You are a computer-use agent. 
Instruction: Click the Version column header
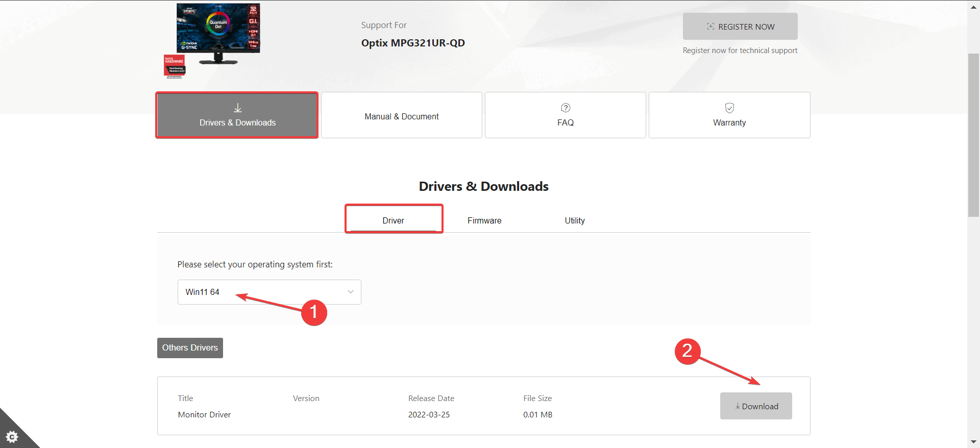click(306, 398)
